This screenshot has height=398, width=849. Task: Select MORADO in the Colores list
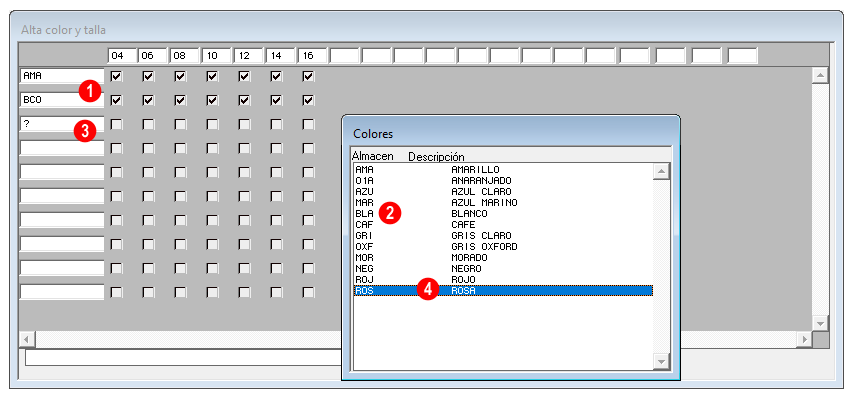point(503,257)
